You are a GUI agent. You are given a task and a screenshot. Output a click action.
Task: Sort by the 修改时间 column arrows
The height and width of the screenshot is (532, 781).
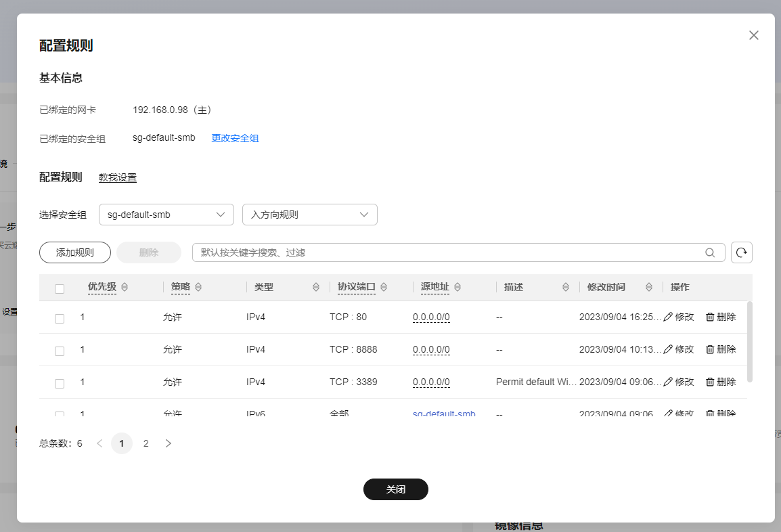click(x=648, y=286)
